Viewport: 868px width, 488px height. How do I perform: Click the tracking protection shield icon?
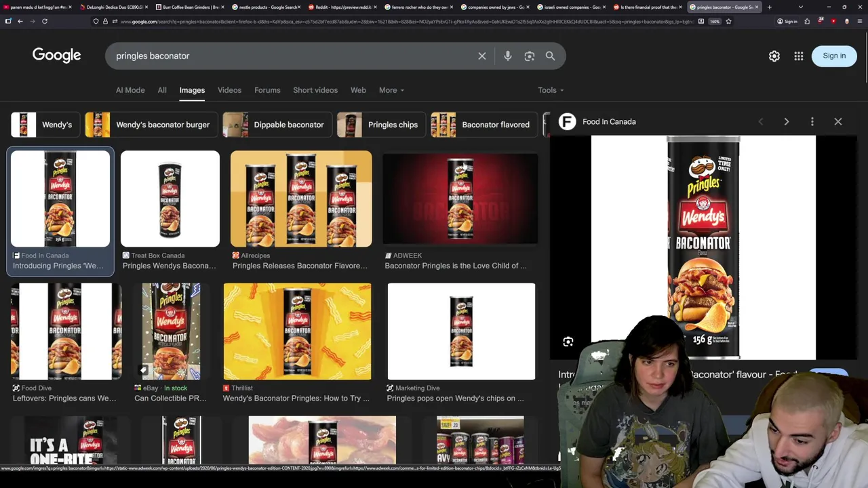point(96,21)
